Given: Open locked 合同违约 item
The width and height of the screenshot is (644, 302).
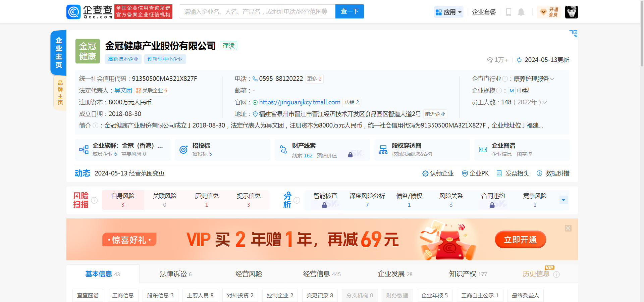Looking at the screenshot, I should [493, 200].
